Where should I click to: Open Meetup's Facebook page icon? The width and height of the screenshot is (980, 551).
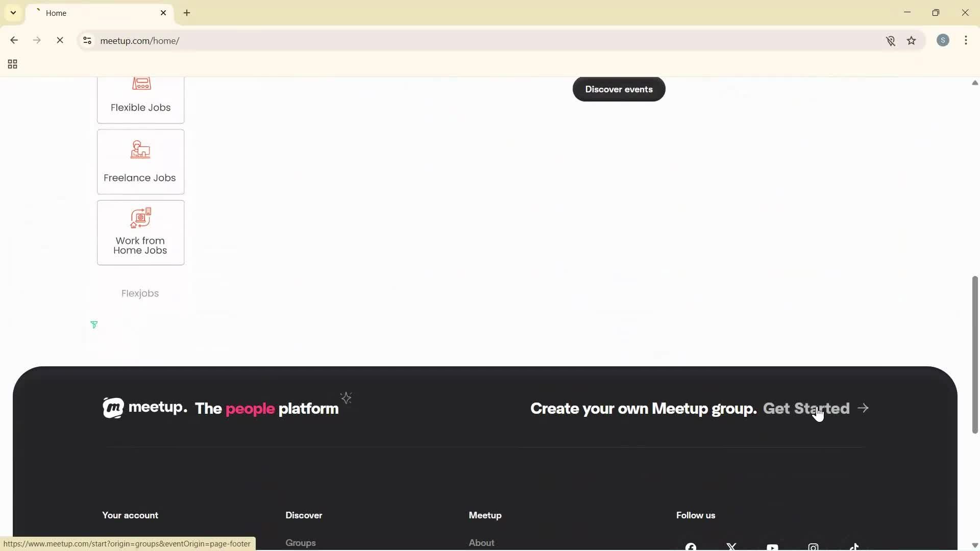(x=690, y=547)
